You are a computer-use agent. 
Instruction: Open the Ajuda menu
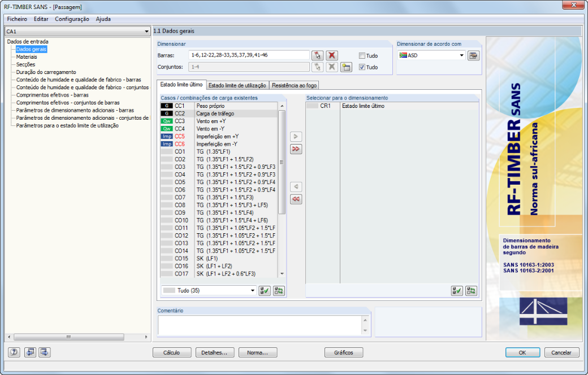pyautogui.click(x=103, y=19)
